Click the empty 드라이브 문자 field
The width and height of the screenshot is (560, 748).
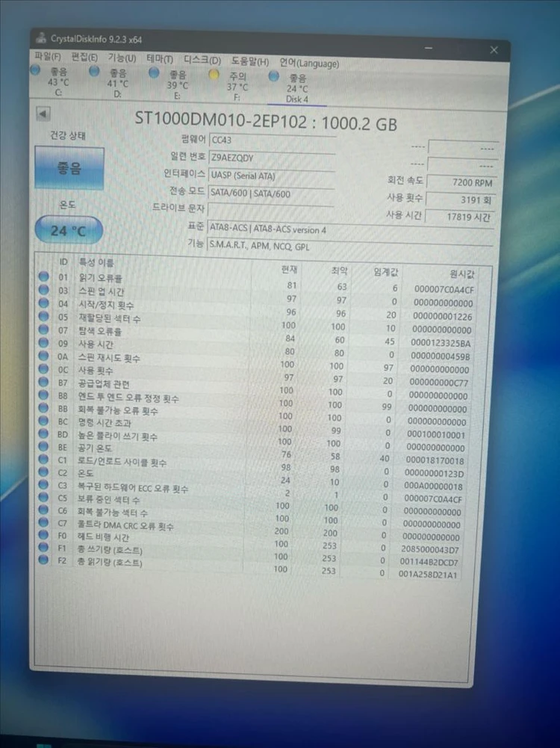pos(270,211)
